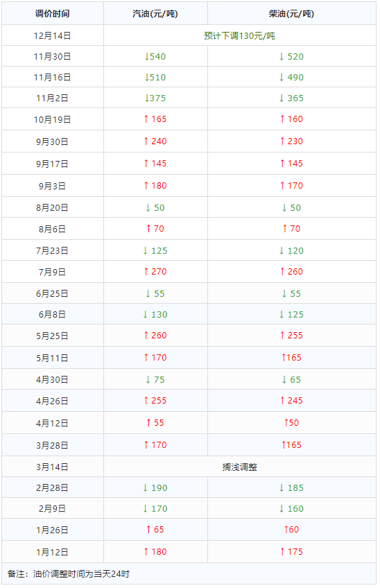
Task: Select the 5月11日 date cell
Action: point(53,358)
